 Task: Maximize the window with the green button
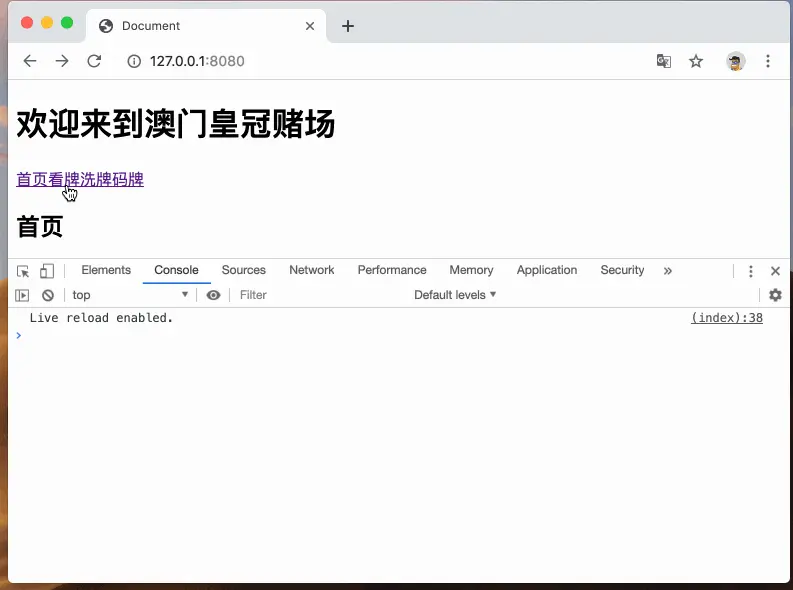pyautogui.click(x=67, y=23)
